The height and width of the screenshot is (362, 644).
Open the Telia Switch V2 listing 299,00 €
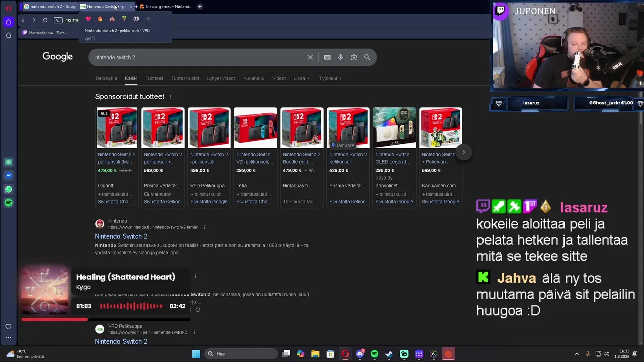click(256, 157)
